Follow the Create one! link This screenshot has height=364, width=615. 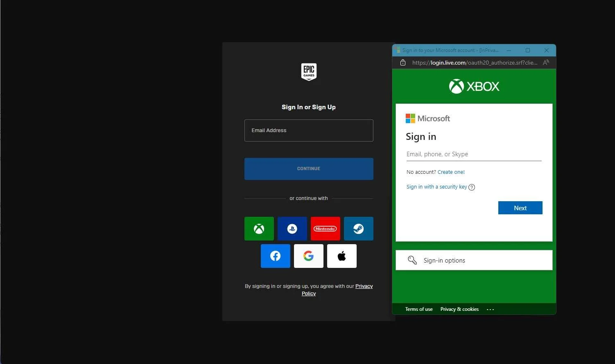pyautogui.click(x=451, y=172)
